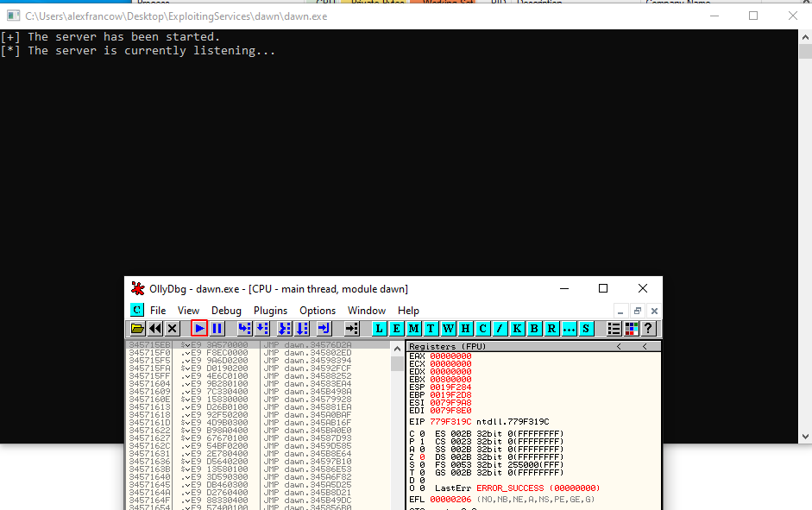Select the EAX register value 00000000

[x=450, y=356]
